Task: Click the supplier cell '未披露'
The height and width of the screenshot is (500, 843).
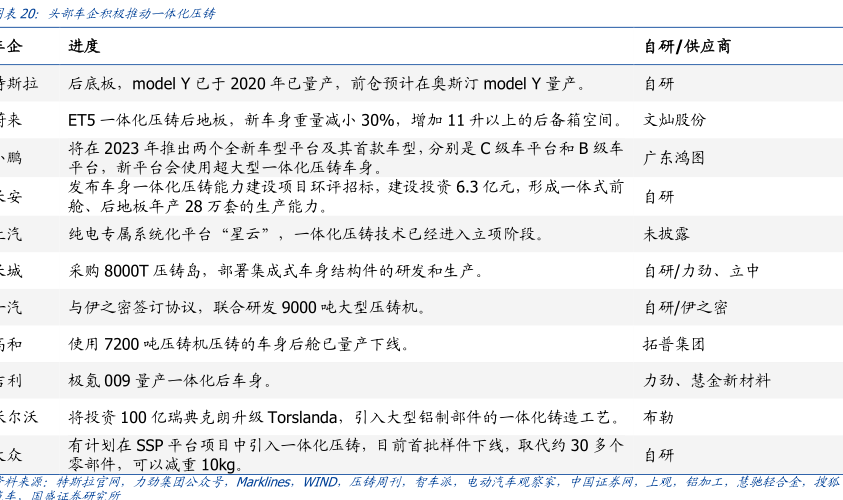Action: pos(667,234)
